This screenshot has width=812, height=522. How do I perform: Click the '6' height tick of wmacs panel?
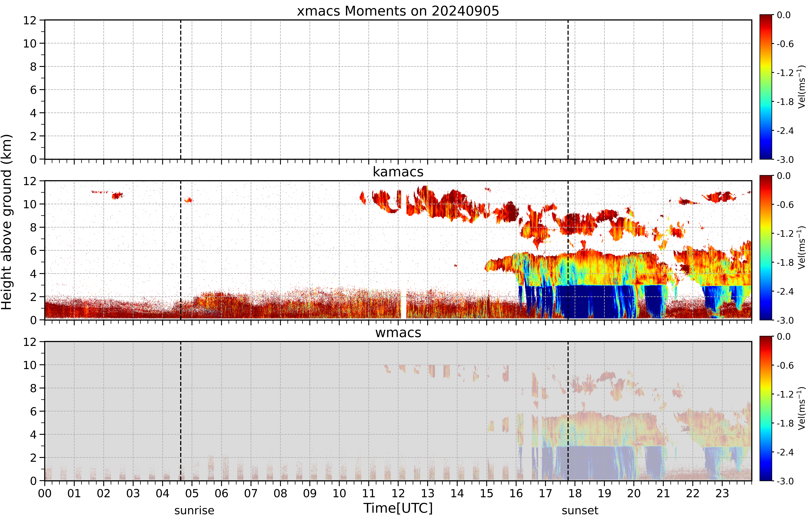tap(33, 411)
